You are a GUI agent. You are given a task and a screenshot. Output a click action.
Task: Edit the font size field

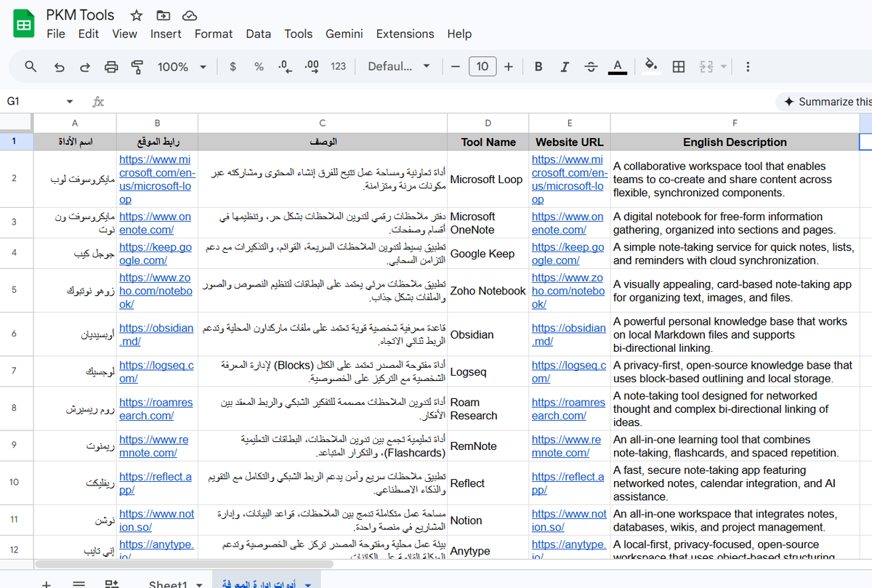(483, 67)
